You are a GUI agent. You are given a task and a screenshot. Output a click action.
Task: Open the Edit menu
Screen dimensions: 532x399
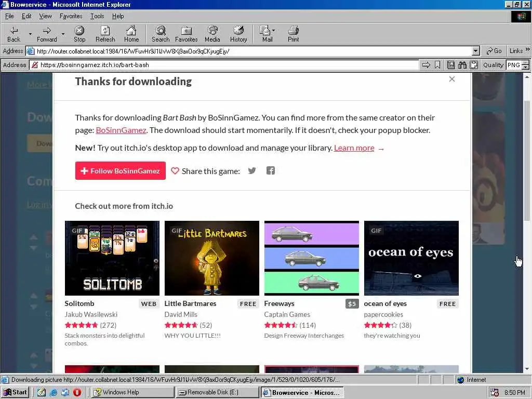[x=26, y=16]
